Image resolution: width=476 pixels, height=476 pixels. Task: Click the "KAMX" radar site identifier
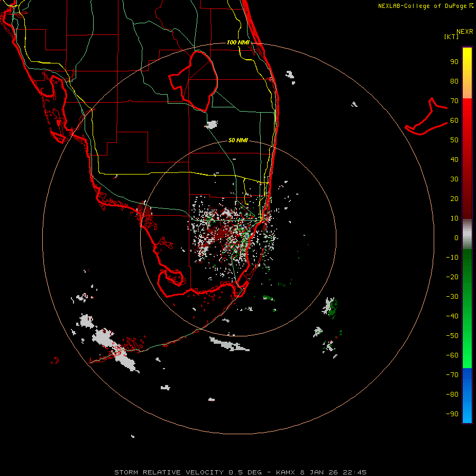coord(286,472)
